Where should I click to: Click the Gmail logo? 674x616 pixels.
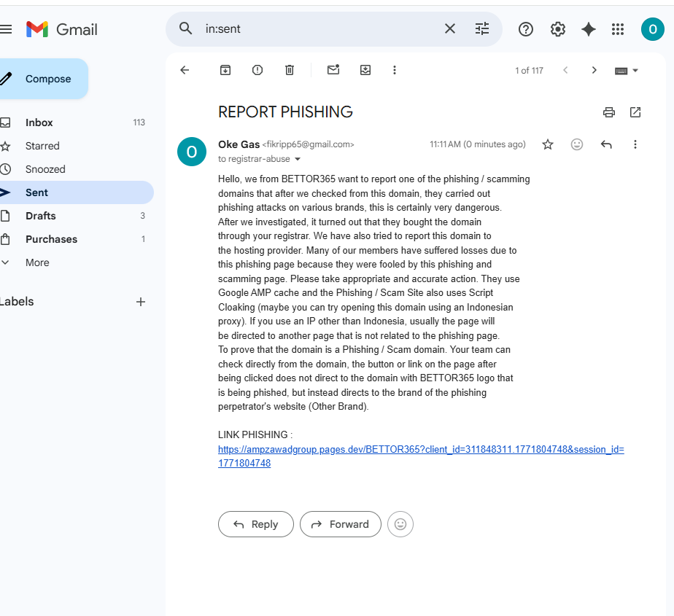pyautogui.click(x=62, y=29)
